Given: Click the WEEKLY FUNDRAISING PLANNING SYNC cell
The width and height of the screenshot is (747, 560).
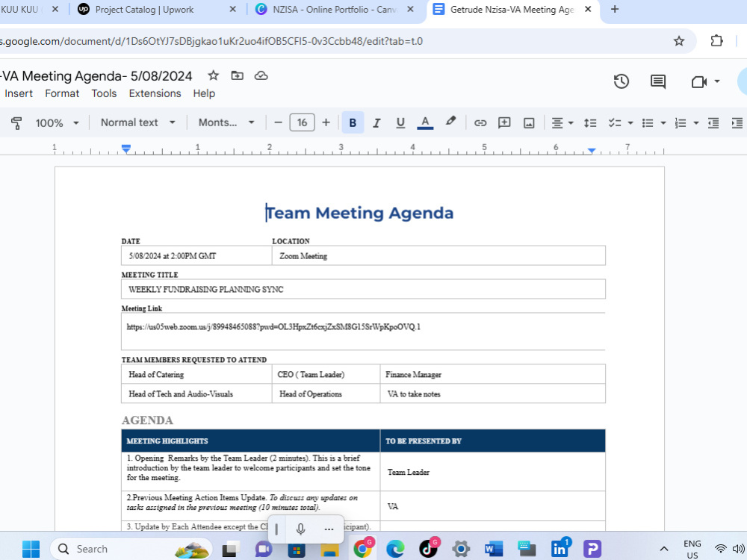Looking at the screenshot, I should click(x=363, y=289).
